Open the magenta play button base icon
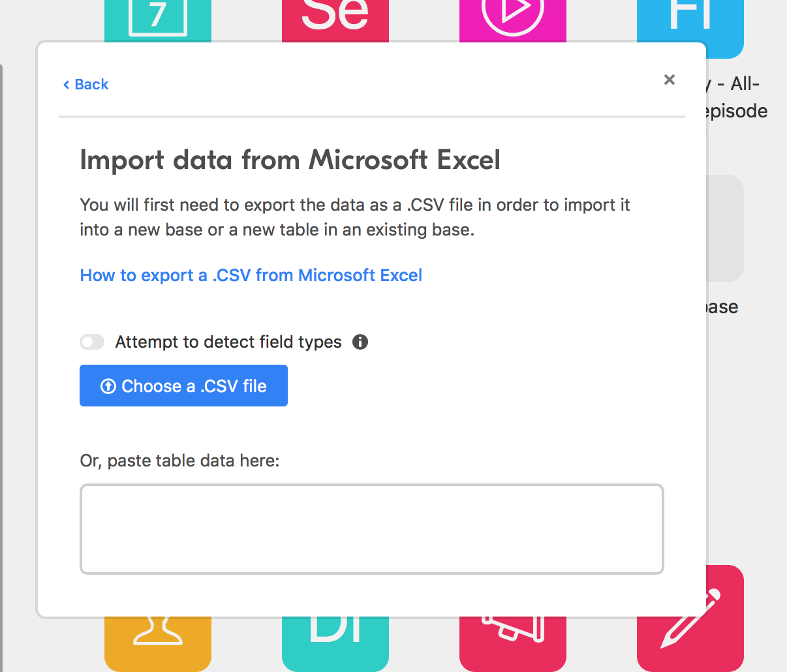This screenshot has height=672, width=787. pyautogui.click(x=513, y=21)
